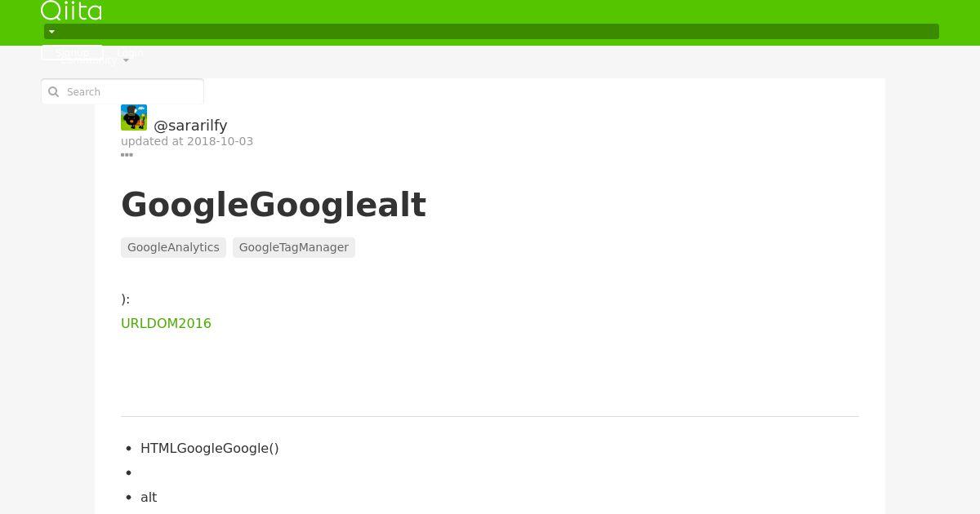This screenshot has width=980, height=514.
Task: Click the Signup button
Action: 72,52
